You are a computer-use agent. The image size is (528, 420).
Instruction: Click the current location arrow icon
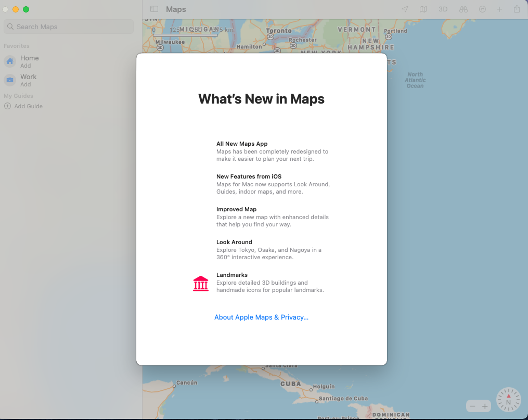[405, 9]
